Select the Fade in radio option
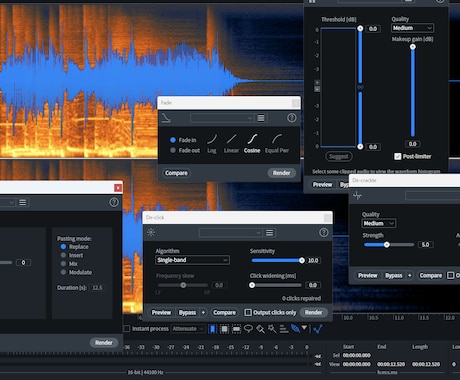The image size is (460, 380). [x=173, y=140]
